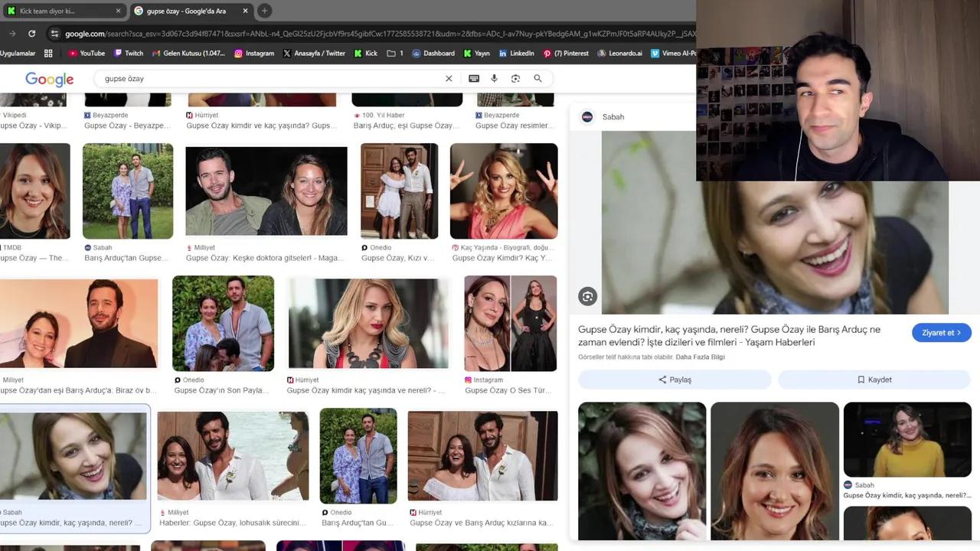
Task: Reload the current page
Action: [31, 34]
